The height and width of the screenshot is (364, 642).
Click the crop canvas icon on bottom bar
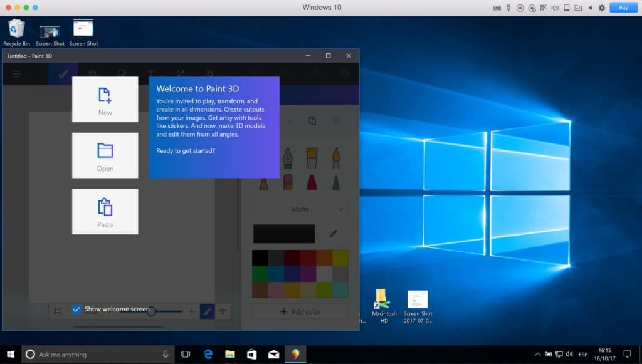(x=58, y=311)
